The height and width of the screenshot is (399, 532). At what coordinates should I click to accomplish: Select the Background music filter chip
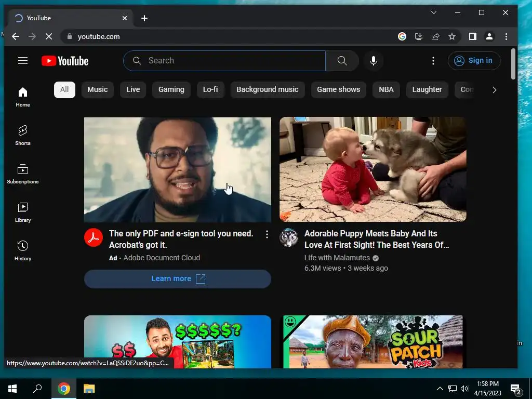pos(268,90)
